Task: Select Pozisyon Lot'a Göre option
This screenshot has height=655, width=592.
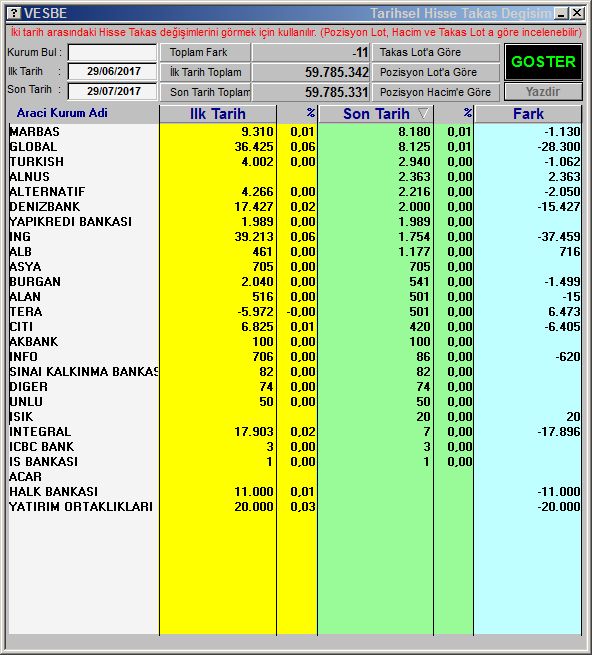Action: [x=436, y=72]
